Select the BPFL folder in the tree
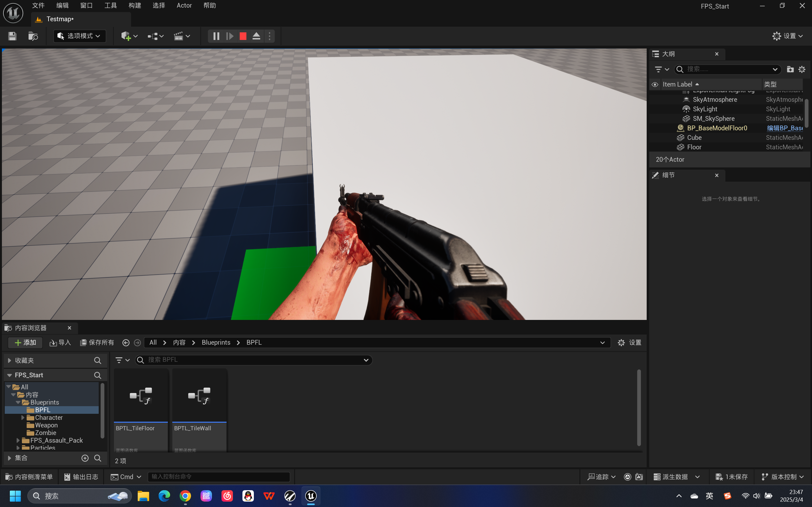This screenshot has width=812, height=507. point(52,410)
